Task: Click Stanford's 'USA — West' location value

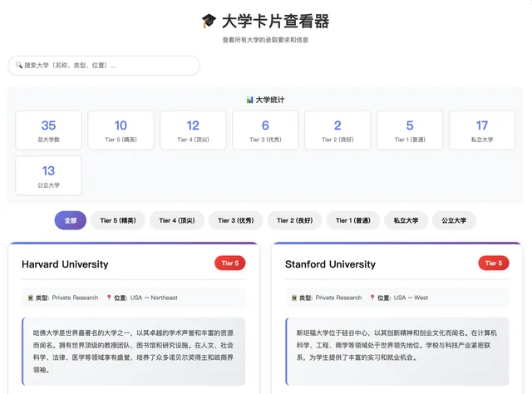Action: (411, 298)
